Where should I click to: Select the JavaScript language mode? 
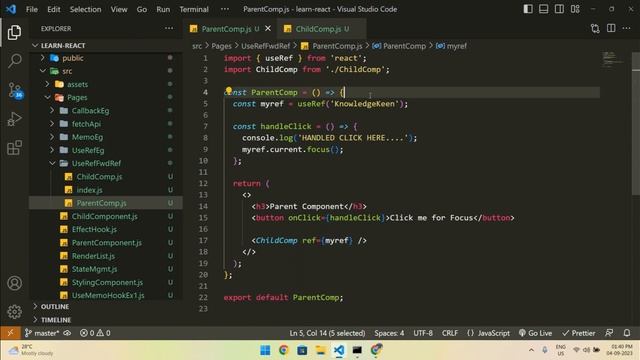point(488,333)
